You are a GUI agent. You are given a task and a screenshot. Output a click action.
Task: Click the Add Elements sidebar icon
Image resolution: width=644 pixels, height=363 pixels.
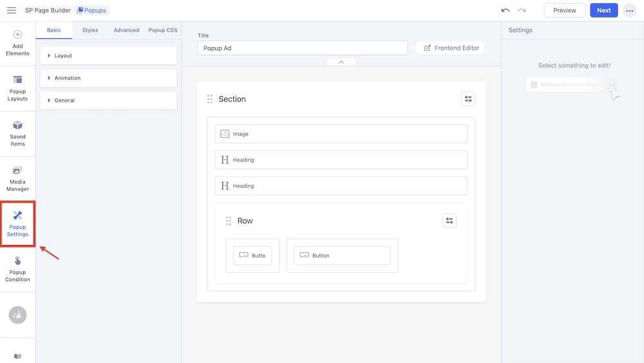17,43
